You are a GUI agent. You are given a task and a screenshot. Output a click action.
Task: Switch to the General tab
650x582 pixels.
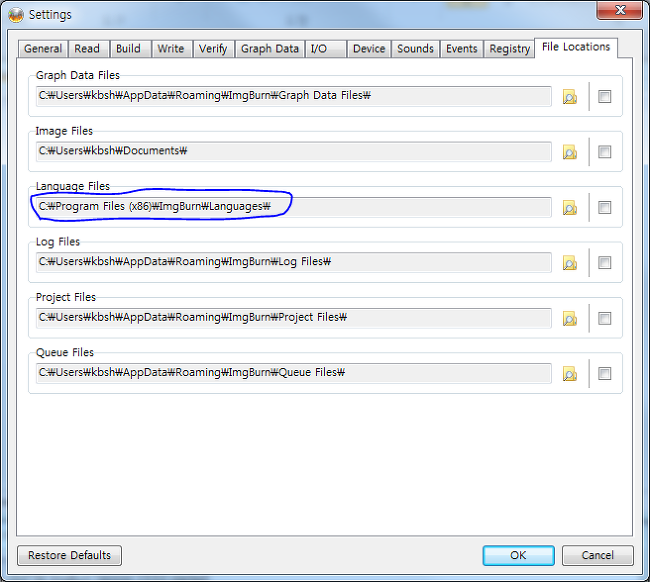tap(43, 49)
